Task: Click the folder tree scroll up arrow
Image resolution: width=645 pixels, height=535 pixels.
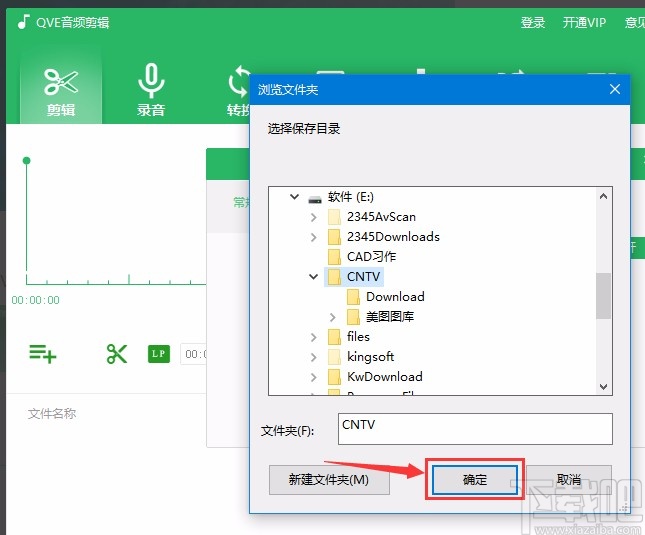Action: (x=603, y=197)
